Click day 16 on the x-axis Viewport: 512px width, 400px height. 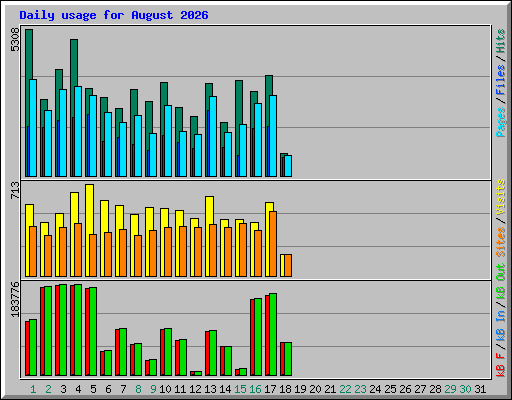tap(255, 389)
